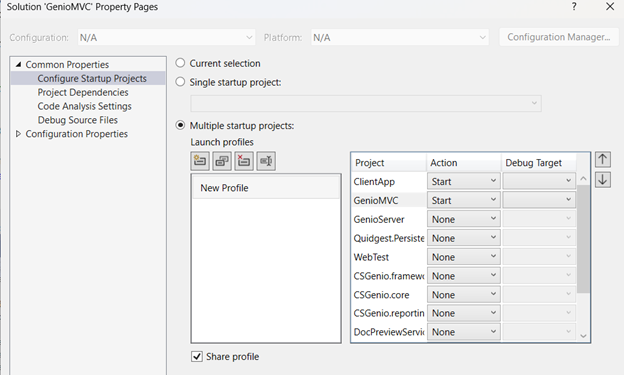
Task: Open Action dropdown for WebTest
Action: click(463, 257)
